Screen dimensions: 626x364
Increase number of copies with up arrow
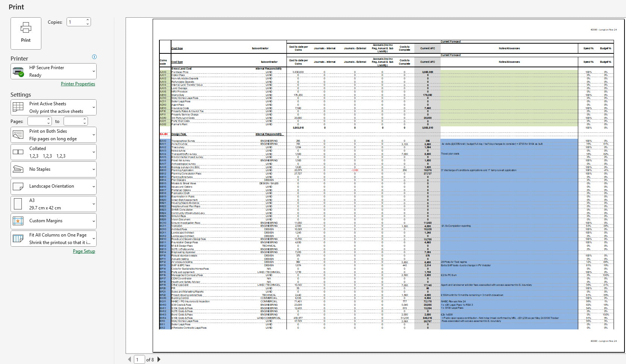pos(88,20)
